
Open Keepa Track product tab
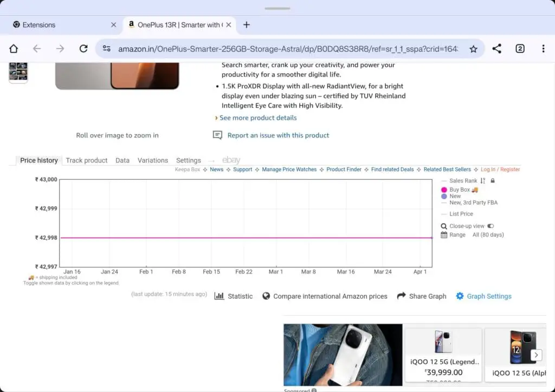coord(86,160)
